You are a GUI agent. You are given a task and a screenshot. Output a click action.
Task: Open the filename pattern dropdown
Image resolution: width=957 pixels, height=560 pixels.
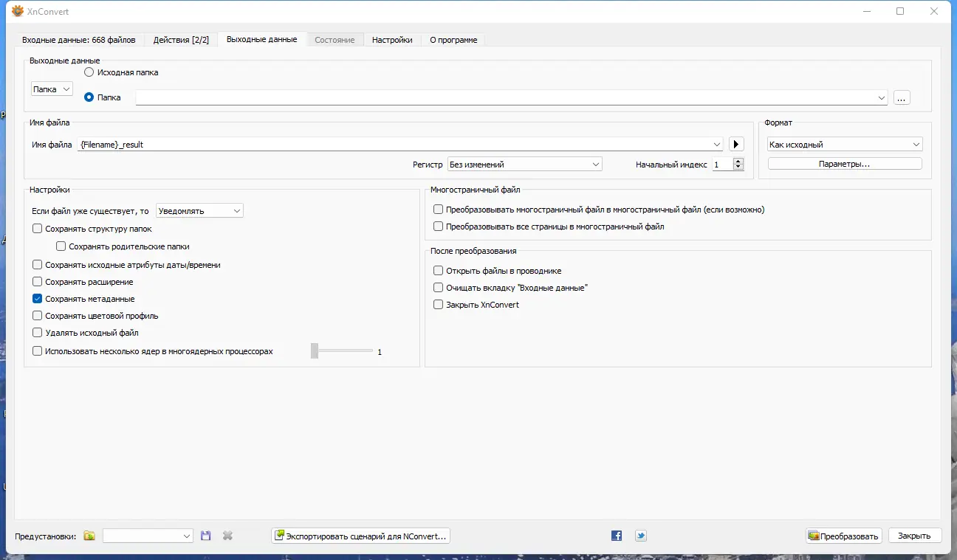click(717, 145)
